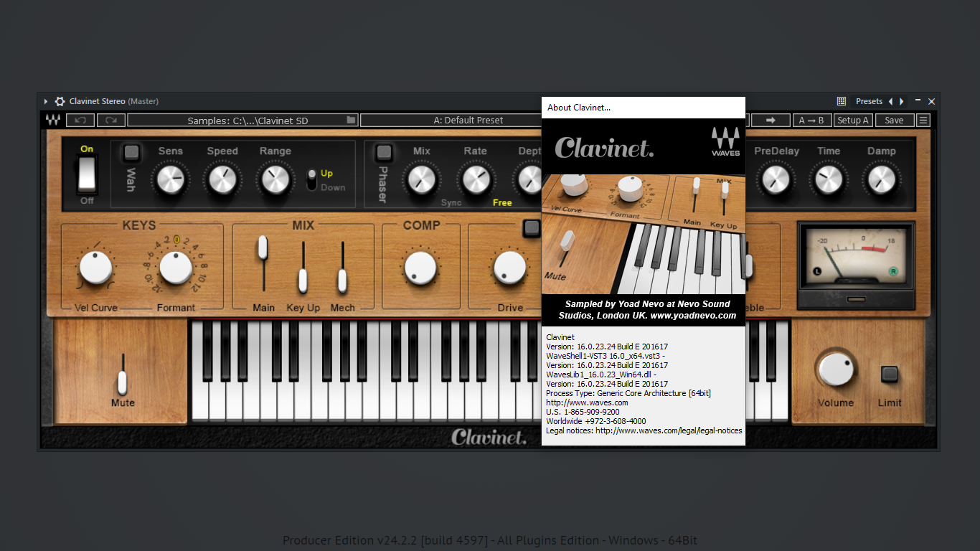Copy settings with A → B button

click(x=811, y=121)
